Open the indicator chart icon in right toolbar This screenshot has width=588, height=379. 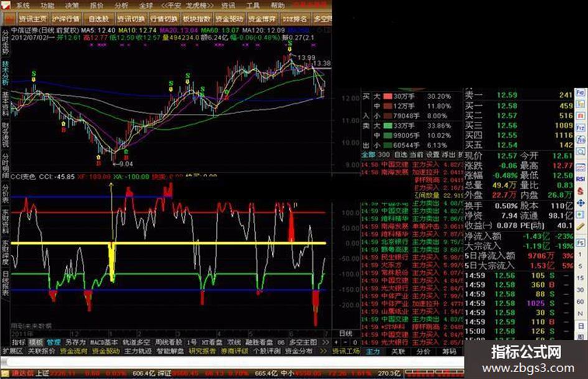point(581,167)
